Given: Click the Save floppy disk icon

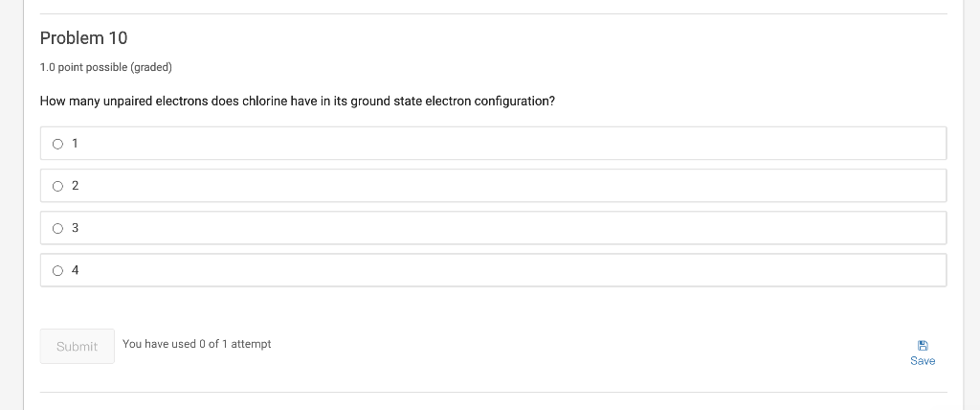Looking at the screenshot, I should [x=923, y=345].
